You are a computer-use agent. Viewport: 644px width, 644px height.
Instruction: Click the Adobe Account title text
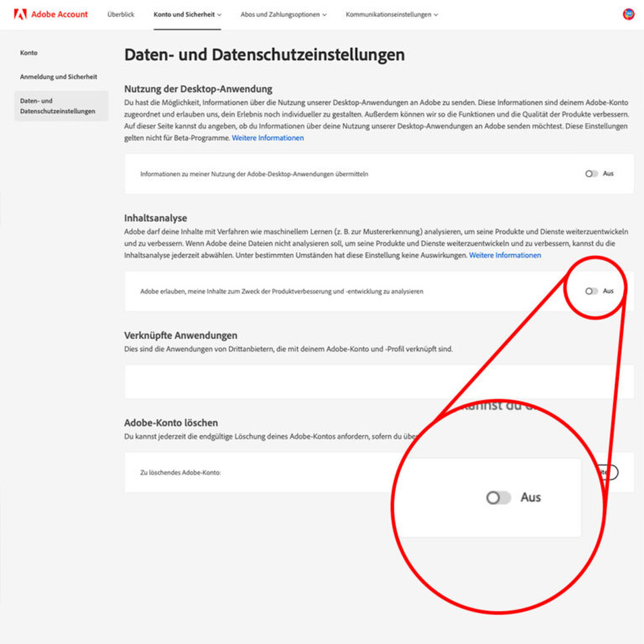coord(59,15)
